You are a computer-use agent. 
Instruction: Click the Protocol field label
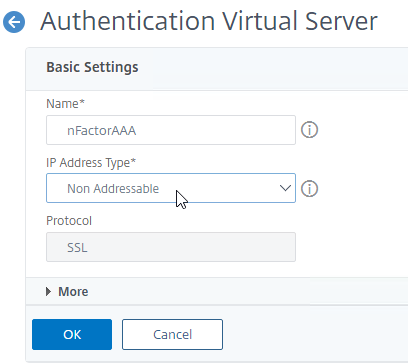(69, 221)
